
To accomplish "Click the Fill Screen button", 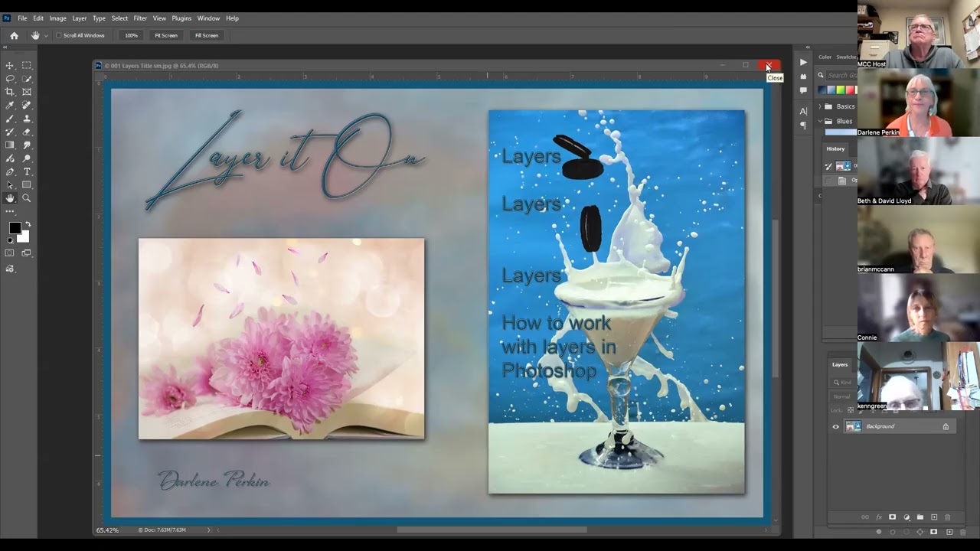I will coord(207,35).
